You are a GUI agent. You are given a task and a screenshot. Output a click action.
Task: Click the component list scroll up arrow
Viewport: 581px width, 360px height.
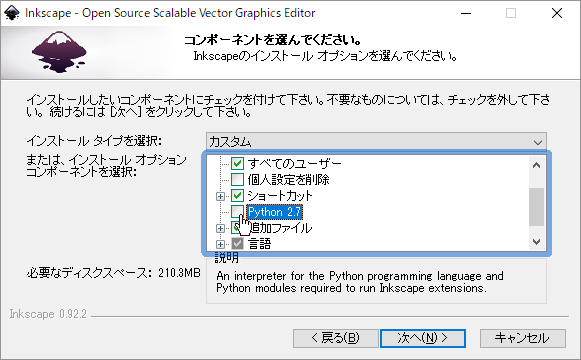pos(536,165)
